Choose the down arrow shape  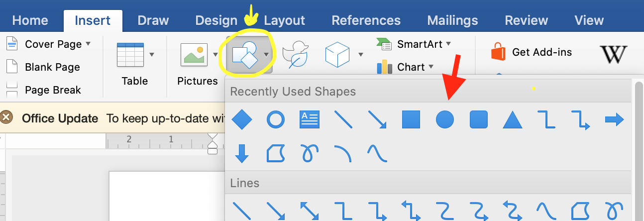coord(242,153)
